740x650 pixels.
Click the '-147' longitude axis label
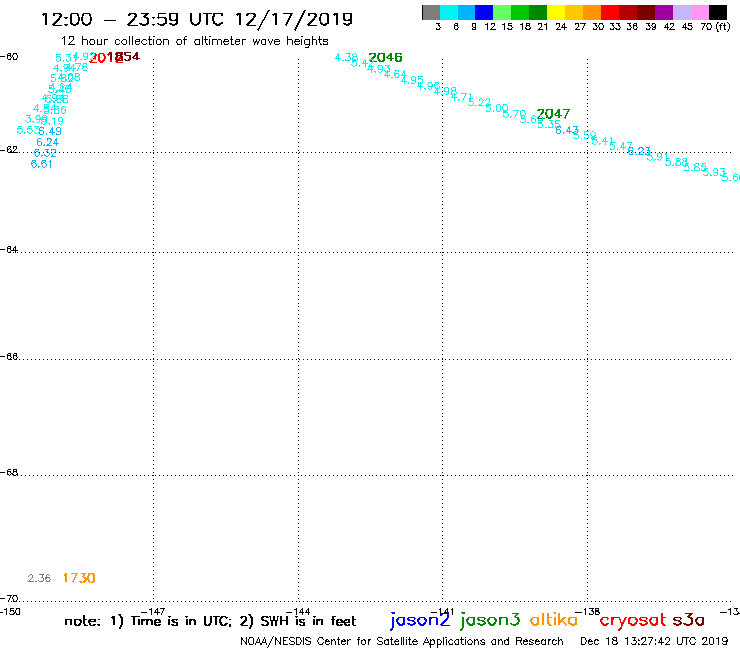[x=153, y=612]
